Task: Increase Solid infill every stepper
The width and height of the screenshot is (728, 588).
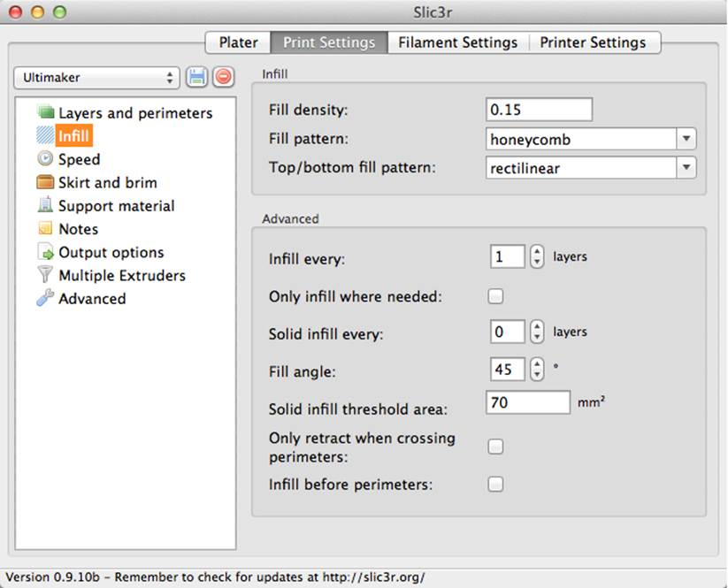Action: (537, 327)
